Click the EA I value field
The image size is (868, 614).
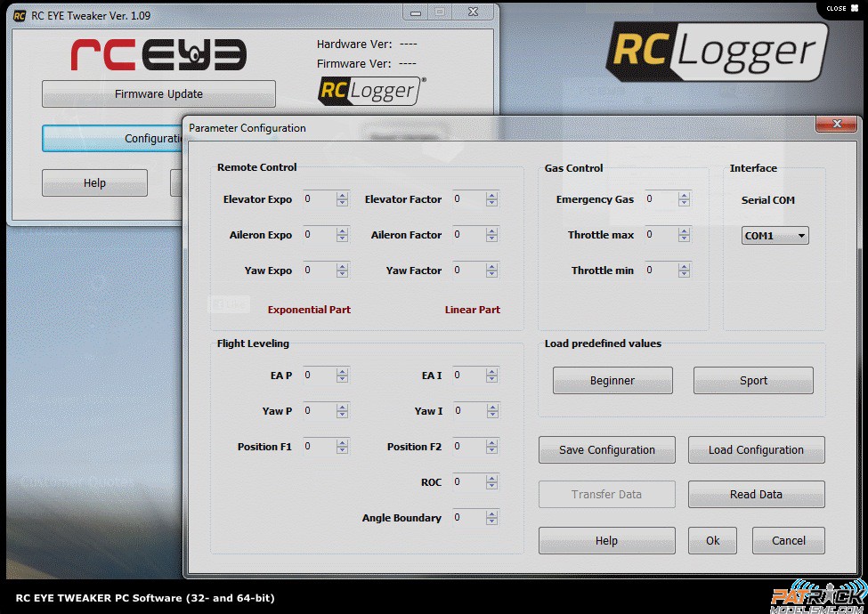point(469,375)
